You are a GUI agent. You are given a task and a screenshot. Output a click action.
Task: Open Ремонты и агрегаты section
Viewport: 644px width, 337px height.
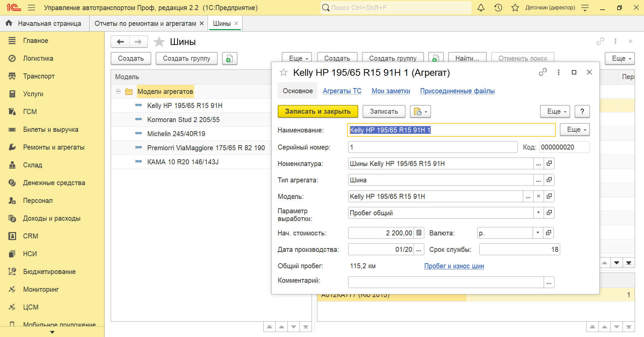pyautogui.click(x=54, y=147)
